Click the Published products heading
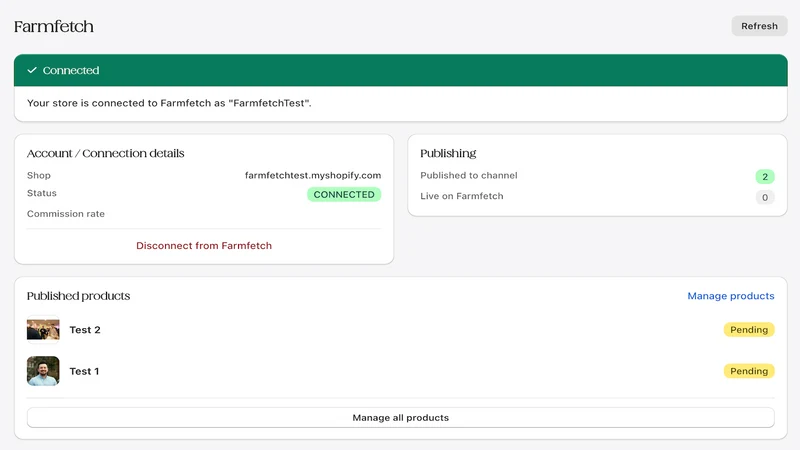The image size is (800, 450). coord(79,296)
